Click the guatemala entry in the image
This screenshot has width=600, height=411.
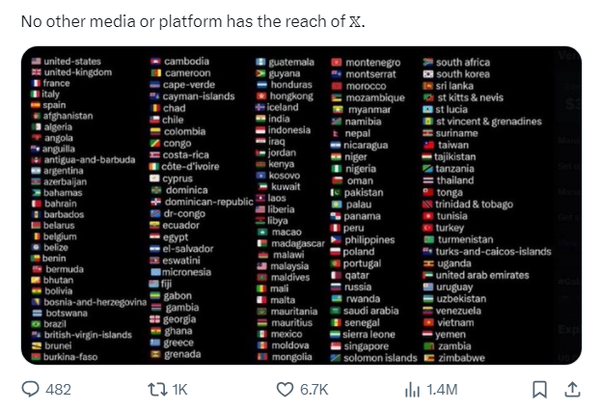coord(285,62)
